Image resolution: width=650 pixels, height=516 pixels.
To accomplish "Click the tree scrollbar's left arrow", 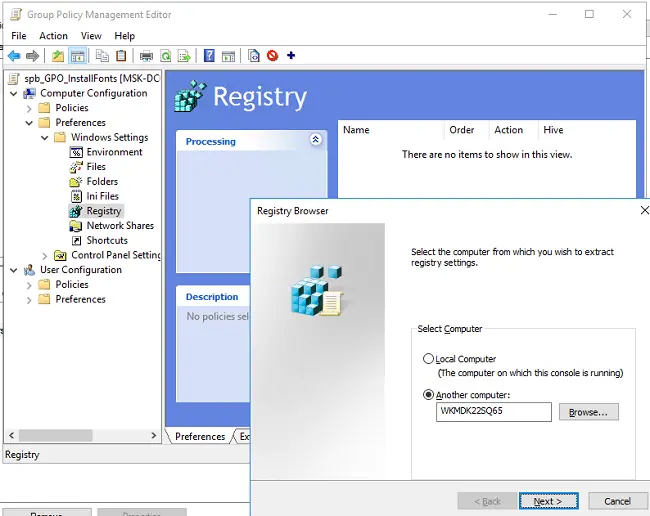I will tap(11, 436).
